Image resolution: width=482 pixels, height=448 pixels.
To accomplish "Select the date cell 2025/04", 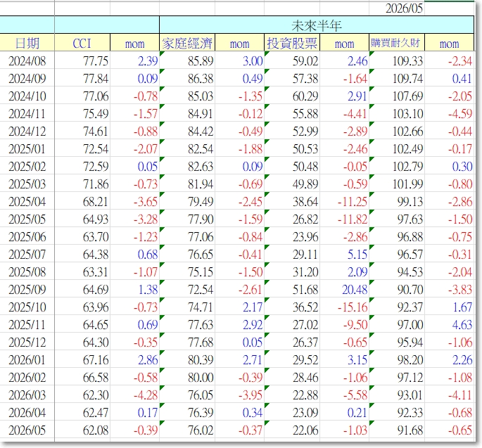I will click(27, 201).
